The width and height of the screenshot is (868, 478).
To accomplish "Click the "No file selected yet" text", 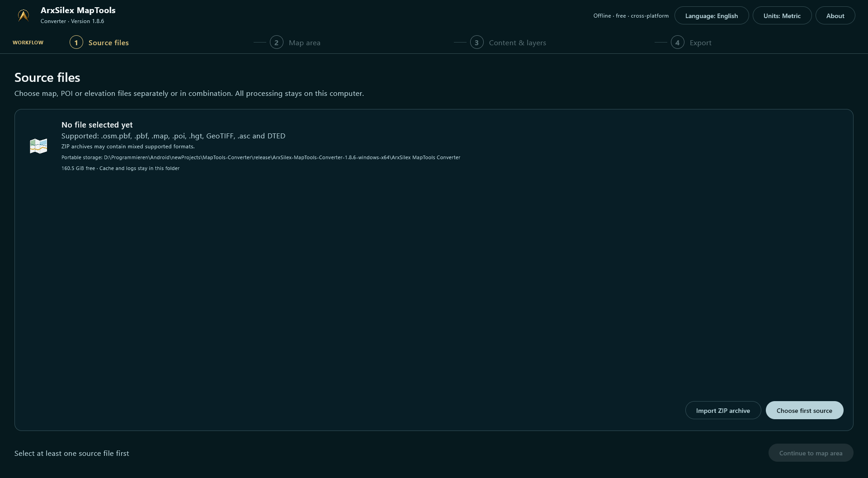I will [x=97, y=125].
